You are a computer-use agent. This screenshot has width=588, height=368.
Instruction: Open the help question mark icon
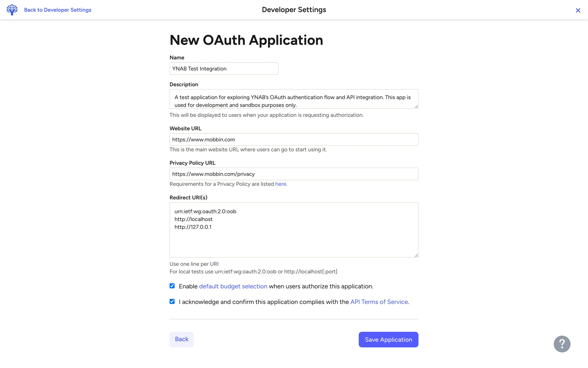562,344
